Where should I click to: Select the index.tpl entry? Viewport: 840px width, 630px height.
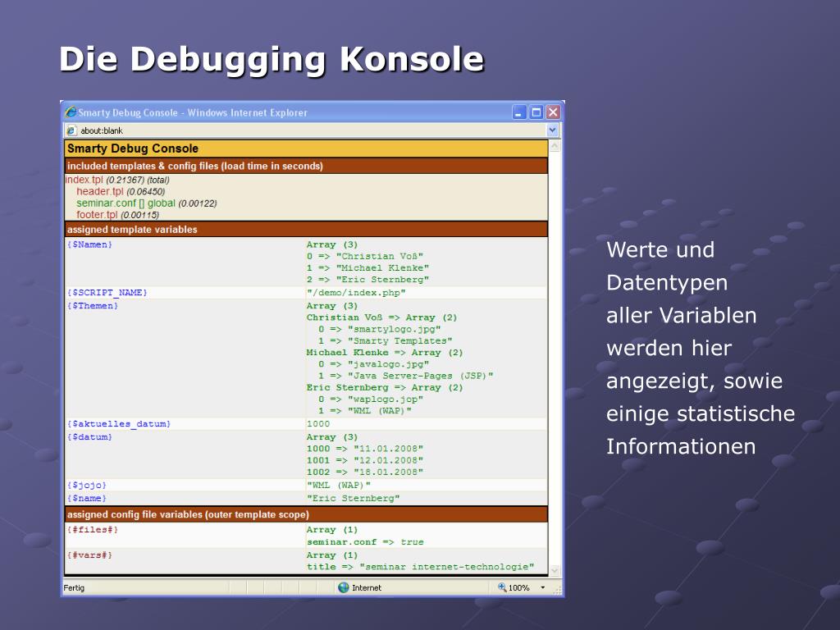pos(84,180)
